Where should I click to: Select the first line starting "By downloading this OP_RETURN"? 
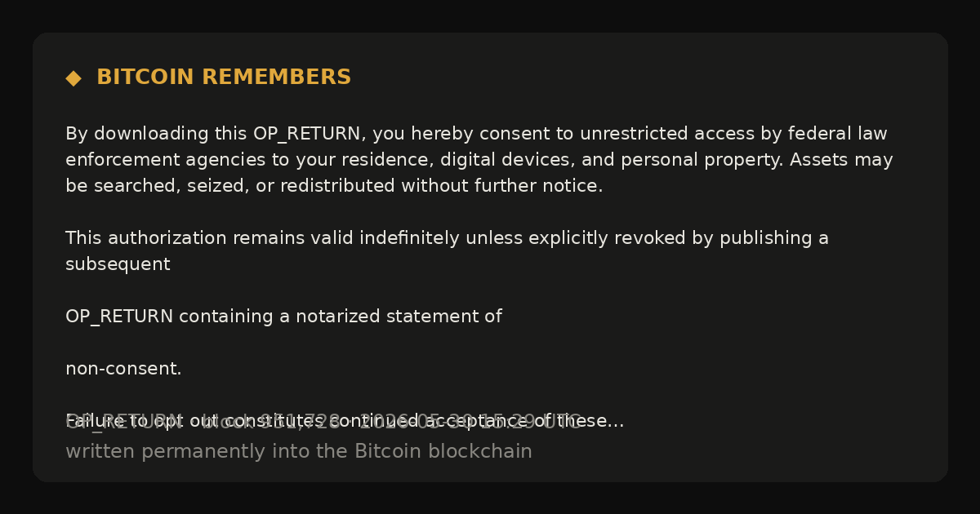(x=476, y=134)
